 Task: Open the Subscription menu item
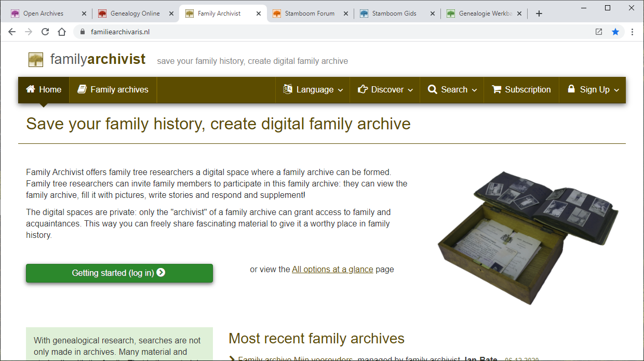tap(521, 90)
